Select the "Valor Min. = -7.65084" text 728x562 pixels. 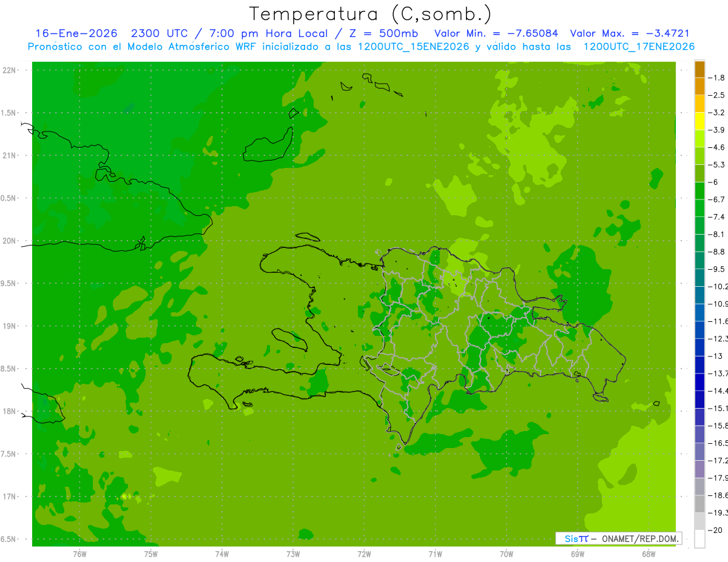coord(496,33)
